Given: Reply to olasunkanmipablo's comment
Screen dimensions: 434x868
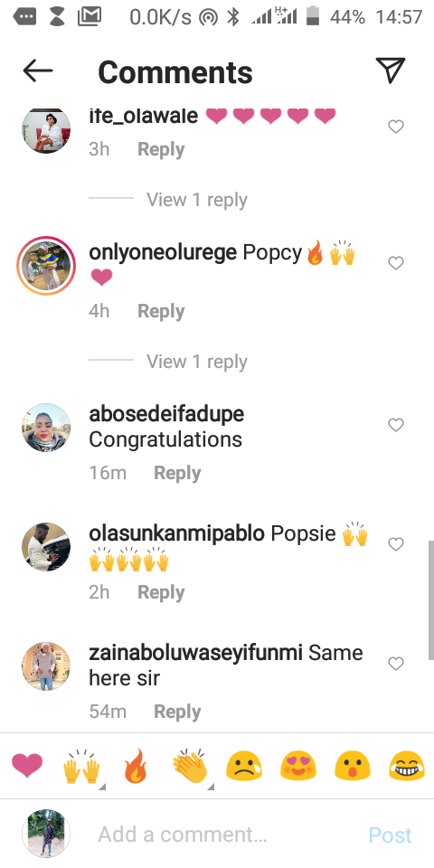Looking at the screenshot, I should (x=161, y=592).
